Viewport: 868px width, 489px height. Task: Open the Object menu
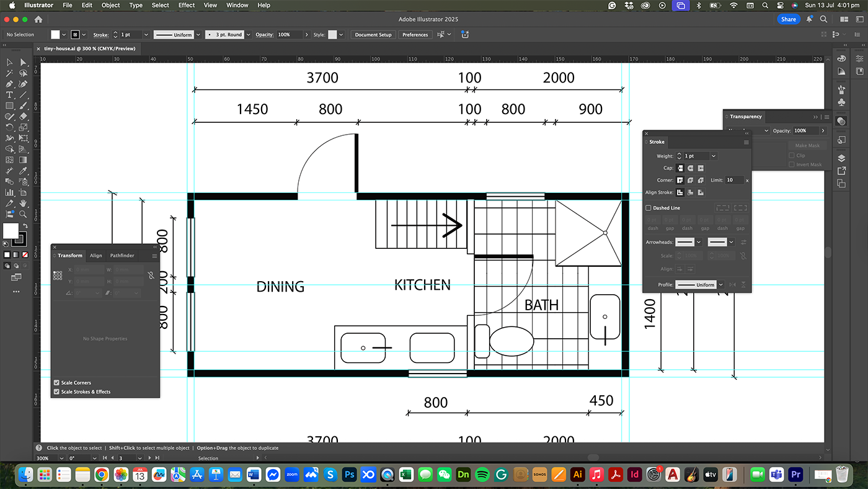point(111,5)
